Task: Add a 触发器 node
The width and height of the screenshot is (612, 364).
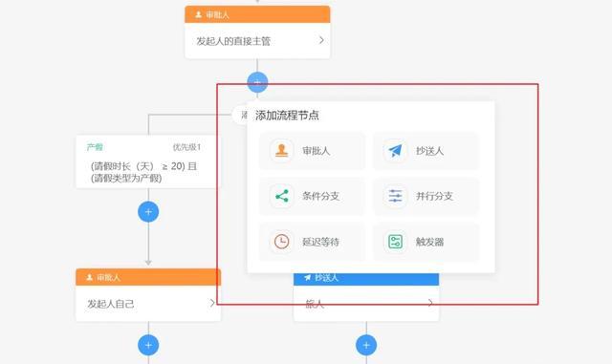Action: pos(426,242)
